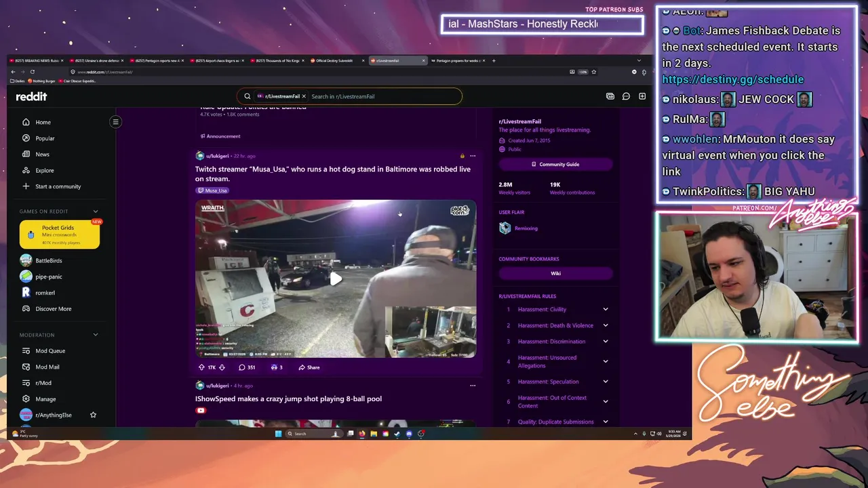Open the 351 comments on the Musa_Usa post

pyautogui.click(x=247, y=367)
